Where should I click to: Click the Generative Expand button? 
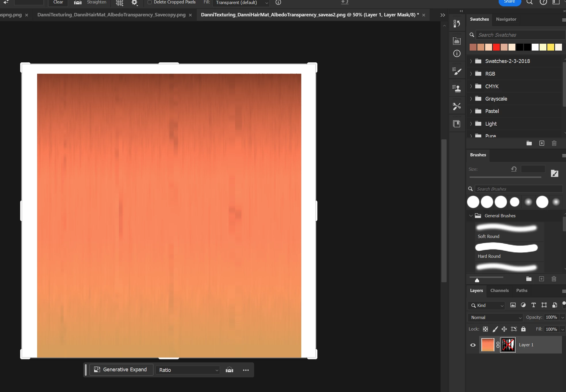[121, 370]
